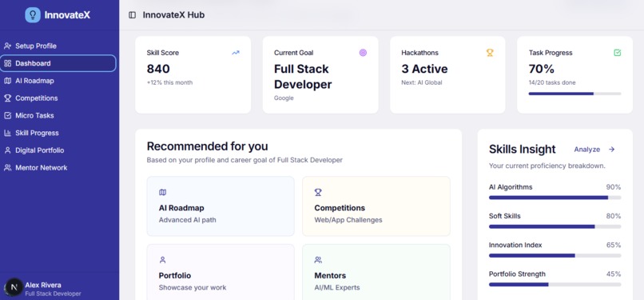Click the Task Progress green check icon
The image size is (644, 300).
tap(618, 53)
